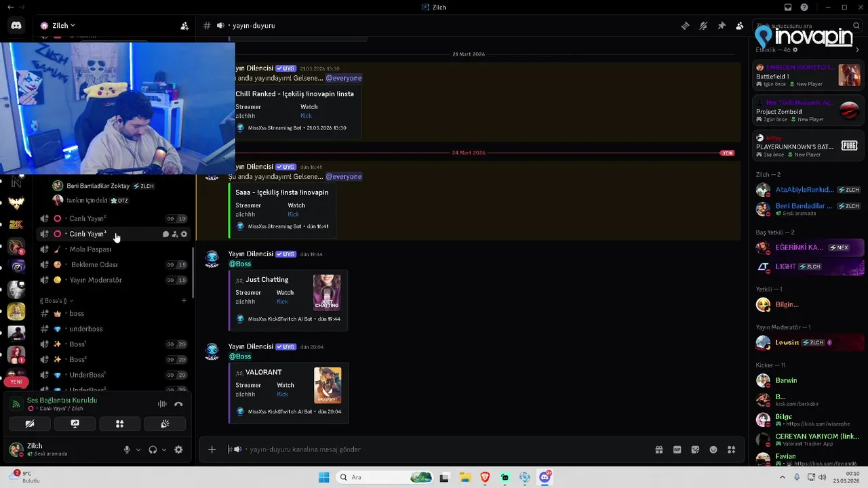This screenshot has height=488, width=868.
Task: Open File Explorer from taskbar
Action: (x=465, y=477)
